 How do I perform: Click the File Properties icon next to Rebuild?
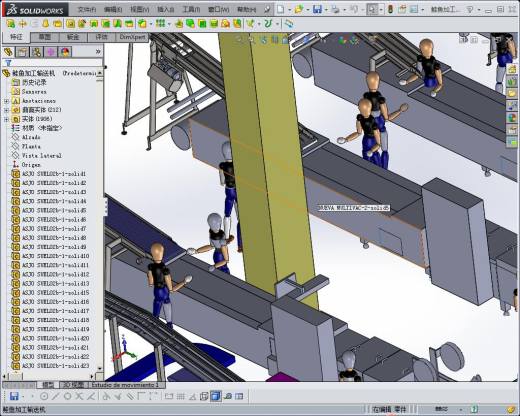pos(402,9)
